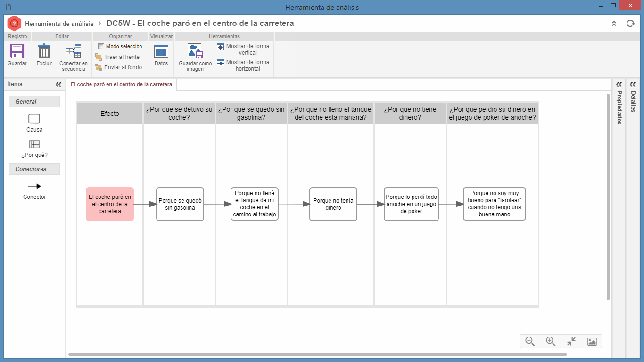
Task: Zoom out using magnifier minus icon
Action: (530, 342)
